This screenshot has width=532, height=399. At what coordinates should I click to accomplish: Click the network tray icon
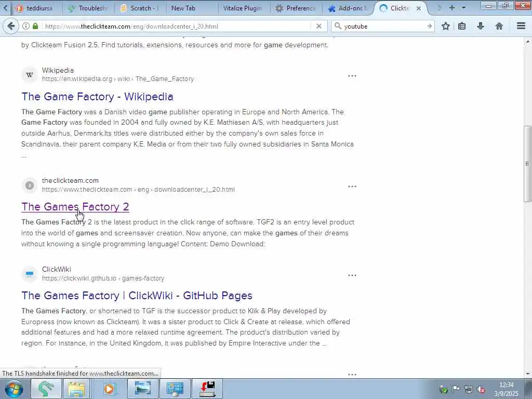coord(469,390)
